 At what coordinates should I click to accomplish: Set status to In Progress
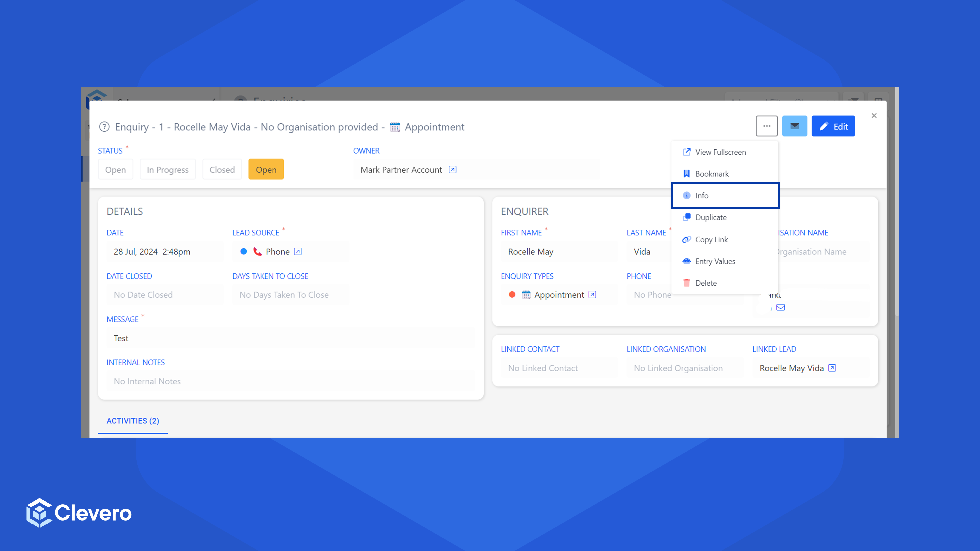pos(167,170)
